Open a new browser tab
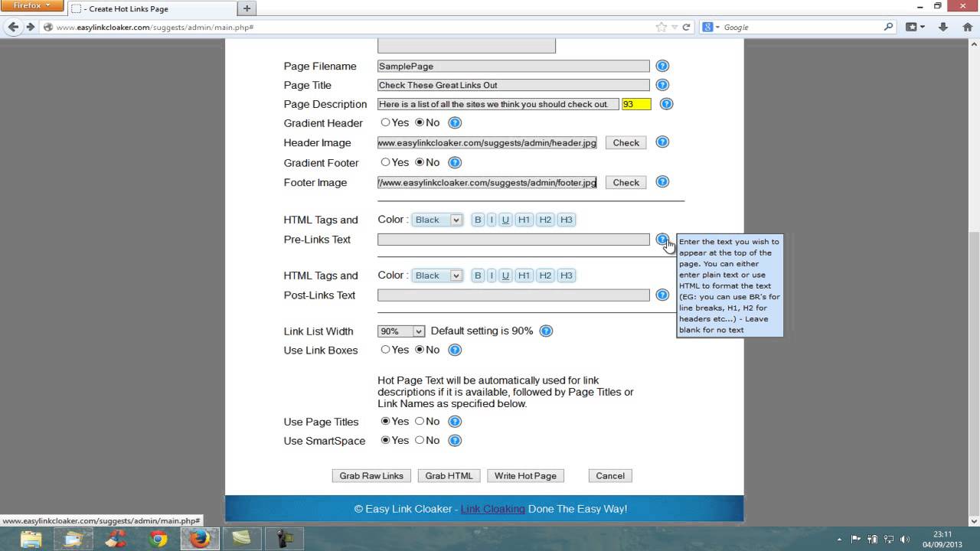Image resolution: width=980 pixels, height=551 pixels. 247,8
